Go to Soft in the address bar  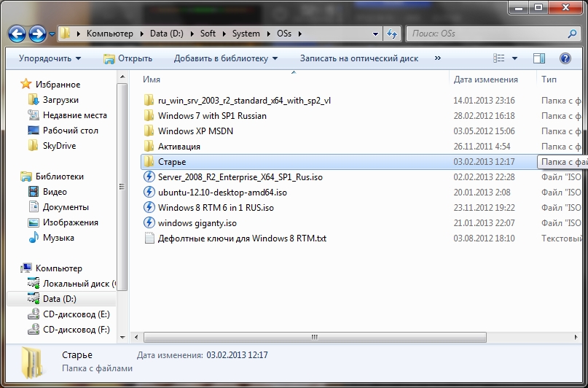point(208,34)
